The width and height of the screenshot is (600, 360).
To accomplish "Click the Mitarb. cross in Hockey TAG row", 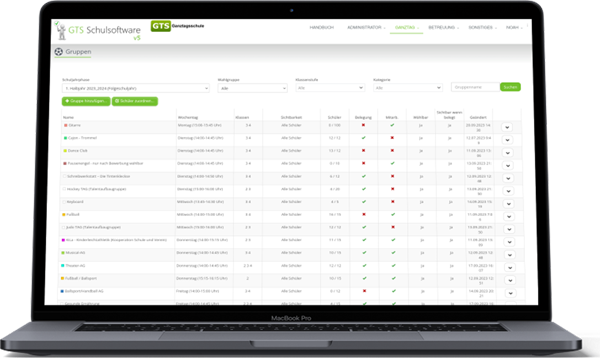I will coord(393,189).
